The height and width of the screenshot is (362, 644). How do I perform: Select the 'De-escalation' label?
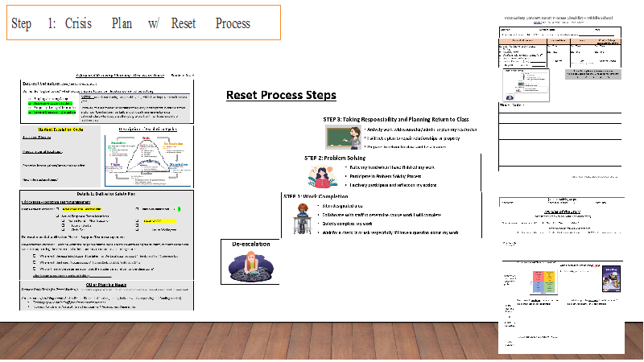tap(251, 245)
